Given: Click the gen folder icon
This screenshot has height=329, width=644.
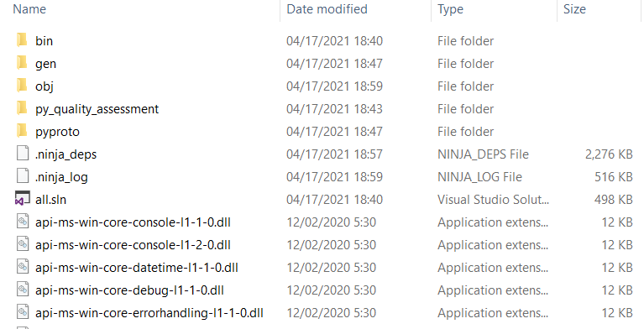Looking at the screenshot, I should click(22, 63).
